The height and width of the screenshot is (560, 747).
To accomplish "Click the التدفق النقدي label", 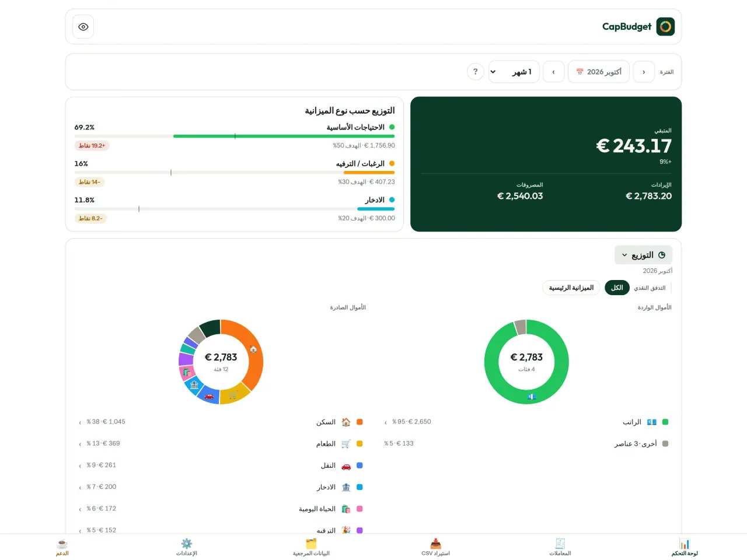I will coord(650,288).
